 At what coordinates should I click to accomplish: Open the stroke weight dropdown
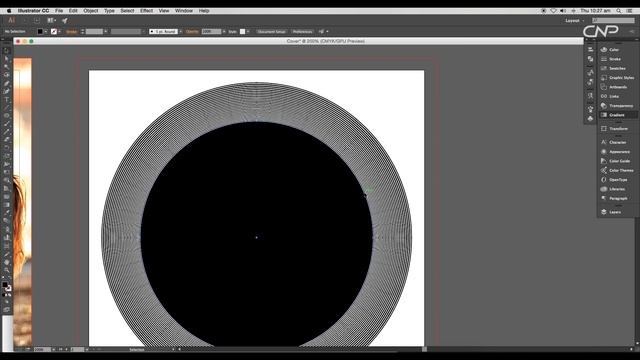pyautogui.click(x=106, y=31)
